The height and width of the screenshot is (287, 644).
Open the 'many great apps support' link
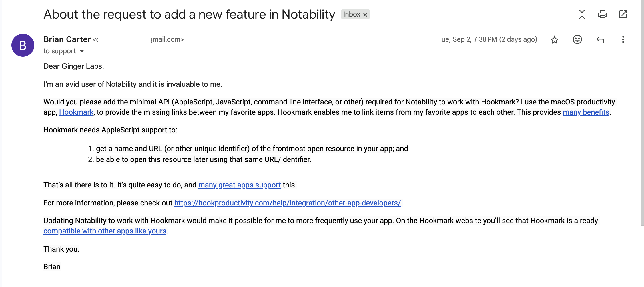pyautogui.click(x=239, y=185)
